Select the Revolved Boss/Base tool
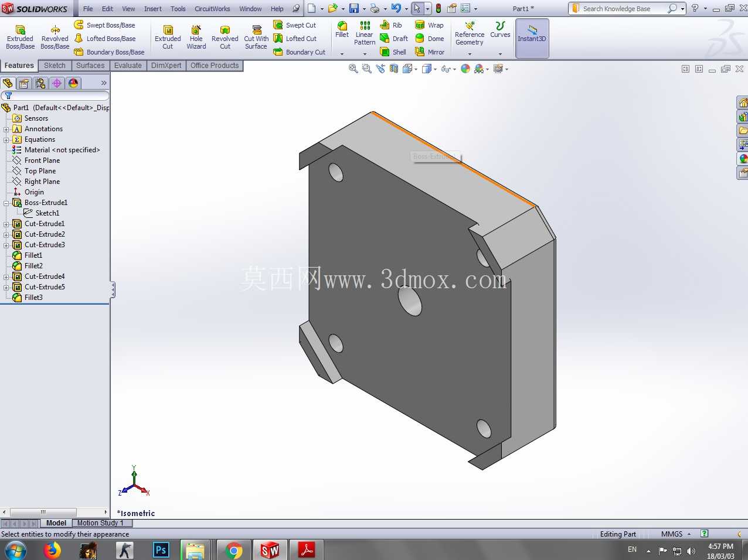Screen dimensions: 748x560 point(55,37)
